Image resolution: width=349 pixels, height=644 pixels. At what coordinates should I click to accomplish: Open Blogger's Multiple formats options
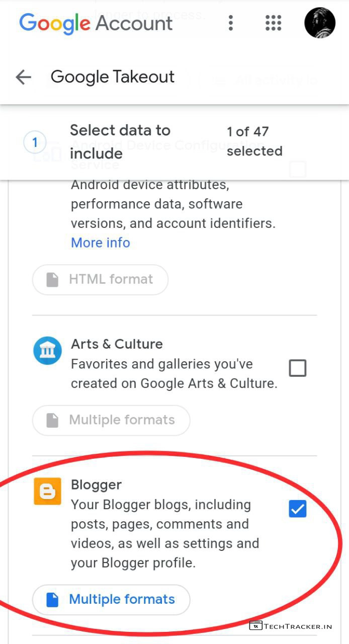pyautogui.click(x=111, y=599)
